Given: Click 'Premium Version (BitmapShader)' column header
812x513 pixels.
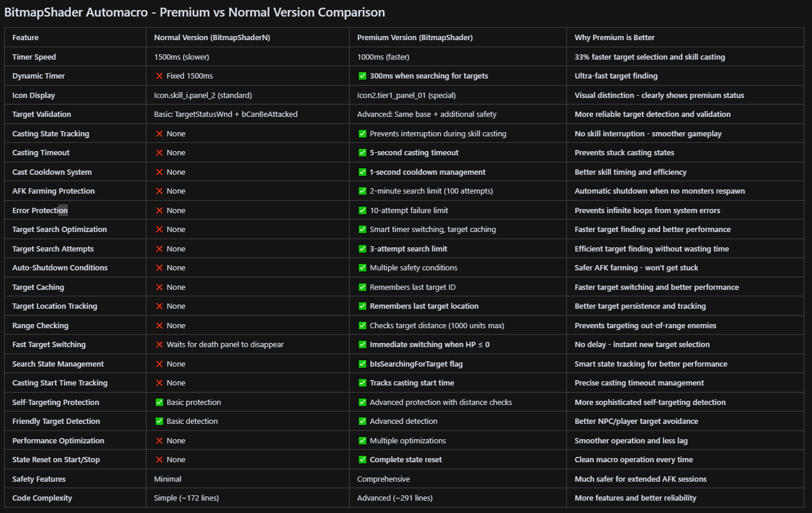Looking at the screenshot, I should click(415, 38).
